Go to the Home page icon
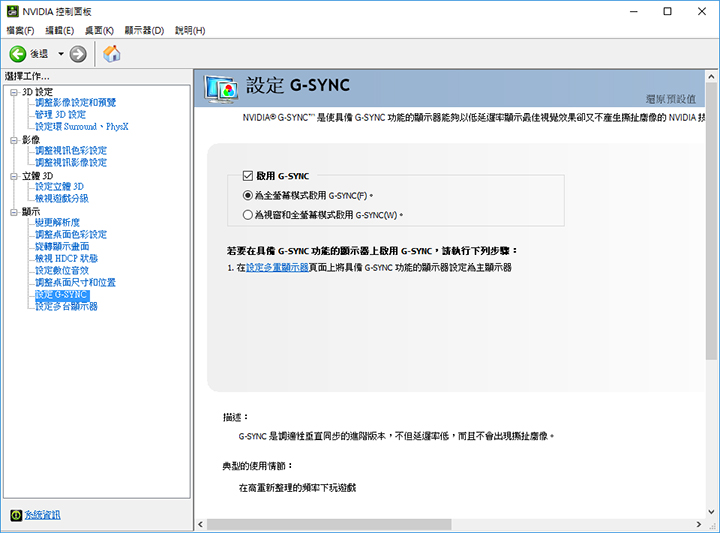The image size is (720, 533). click(112, 54)
